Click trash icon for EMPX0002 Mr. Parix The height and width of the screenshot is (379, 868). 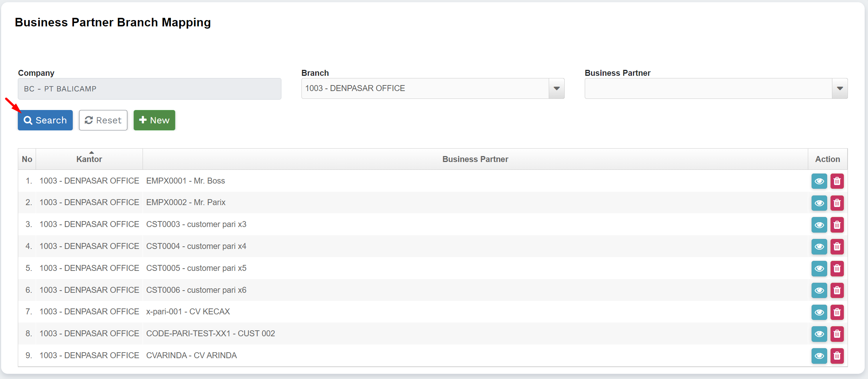[x=837, y=203]
